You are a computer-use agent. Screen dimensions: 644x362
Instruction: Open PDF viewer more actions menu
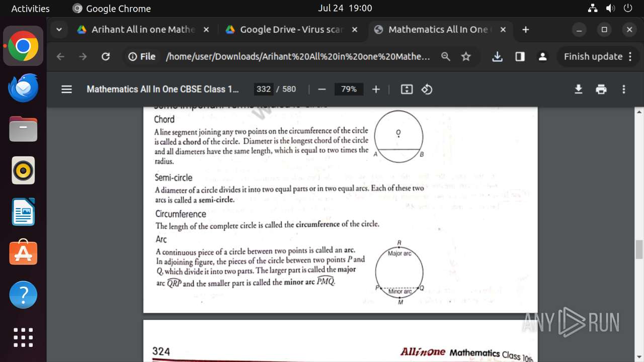[x=624, y=89]
